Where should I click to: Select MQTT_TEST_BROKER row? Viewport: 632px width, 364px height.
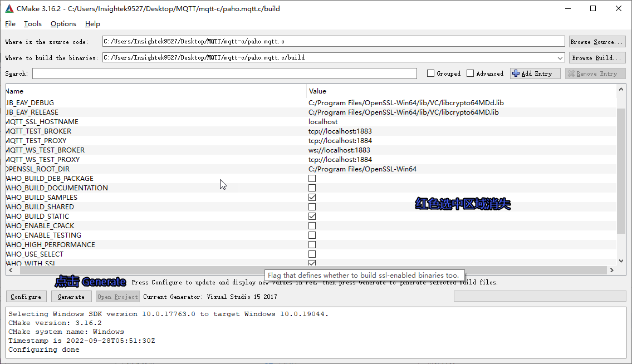coord(311,131)
